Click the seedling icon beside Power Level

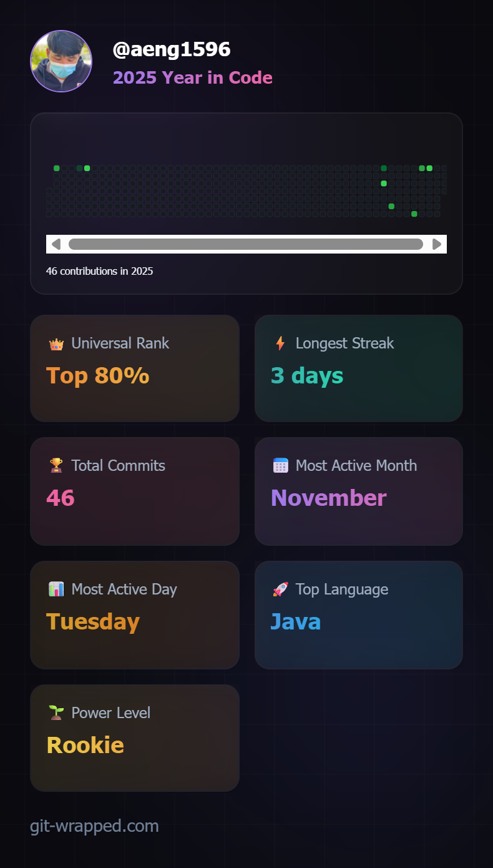(56, 713)
